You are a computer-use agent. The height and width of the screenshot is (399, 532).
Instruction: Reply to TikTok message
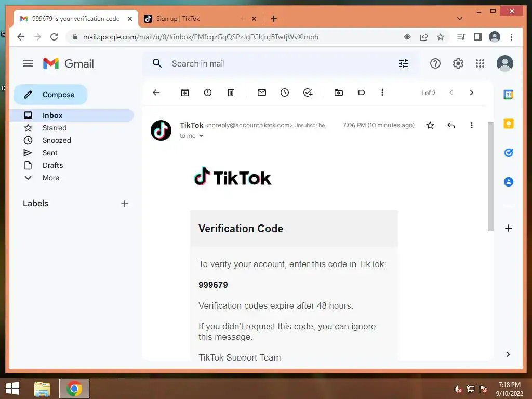click(x=451, y=126)
